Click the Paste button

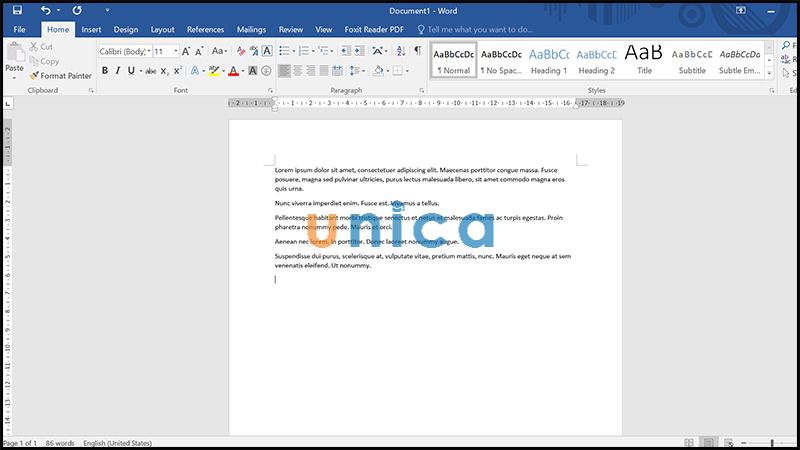(x=14, y=62)
